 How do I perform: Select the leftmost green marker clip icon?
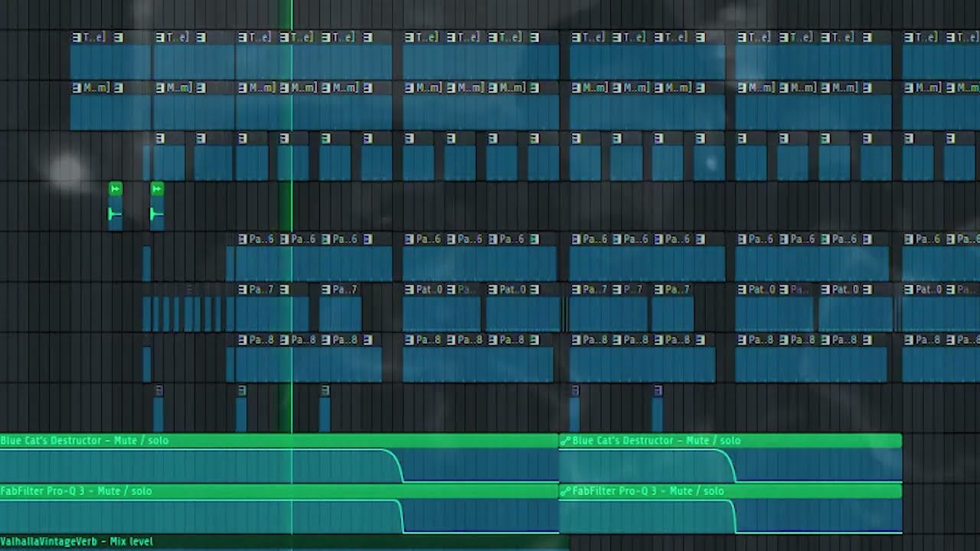click(115, 188)
